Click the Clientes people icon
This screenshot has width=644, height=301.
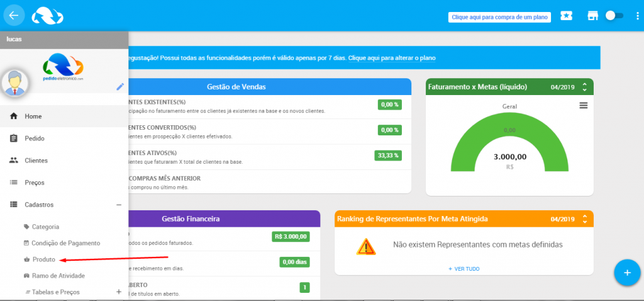click(14, 161)
